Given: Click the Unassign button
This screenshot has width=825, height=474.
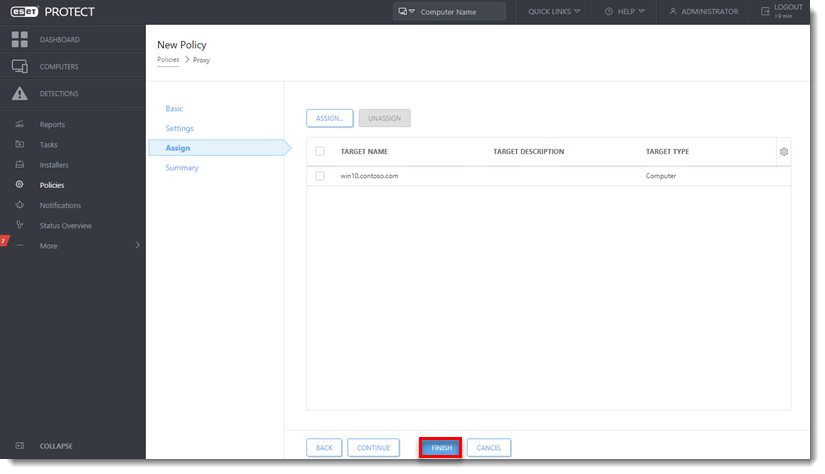Looking at the screenshot, I should click(385, 118).
